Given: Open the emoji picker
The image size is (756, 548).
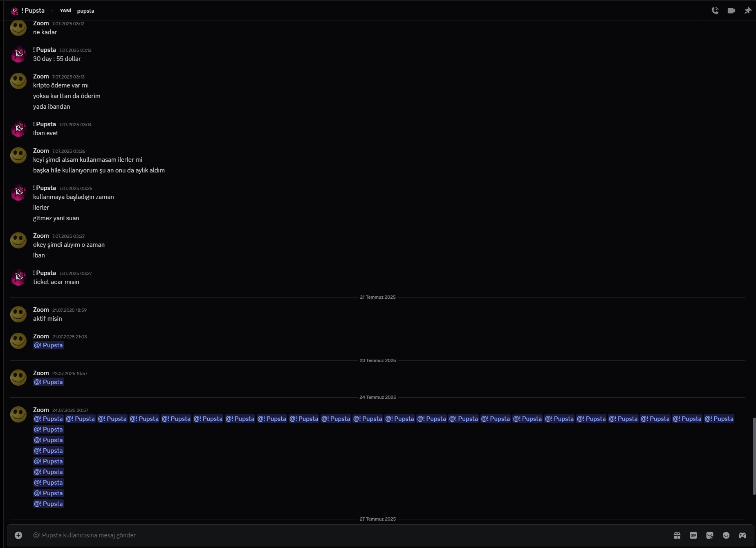Looking at the screenshot, I should coord(726,535).
